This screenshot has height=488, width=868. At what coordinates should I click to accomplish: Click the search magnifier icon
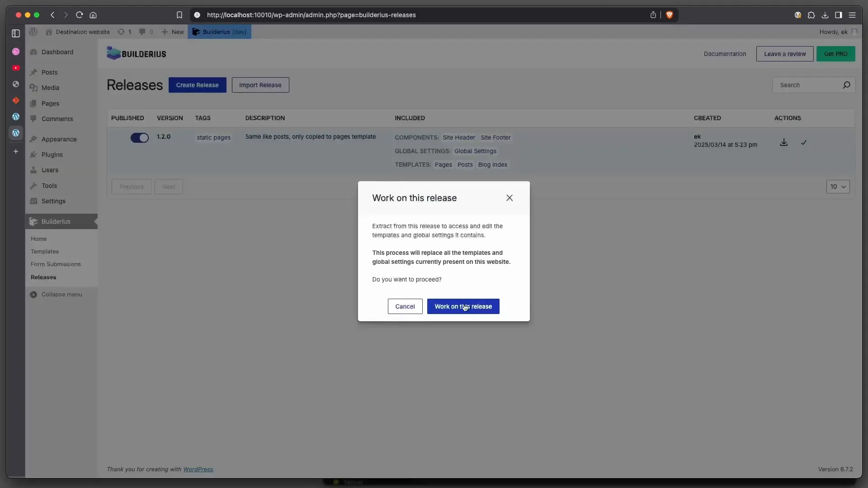click(x=846, y=85)
